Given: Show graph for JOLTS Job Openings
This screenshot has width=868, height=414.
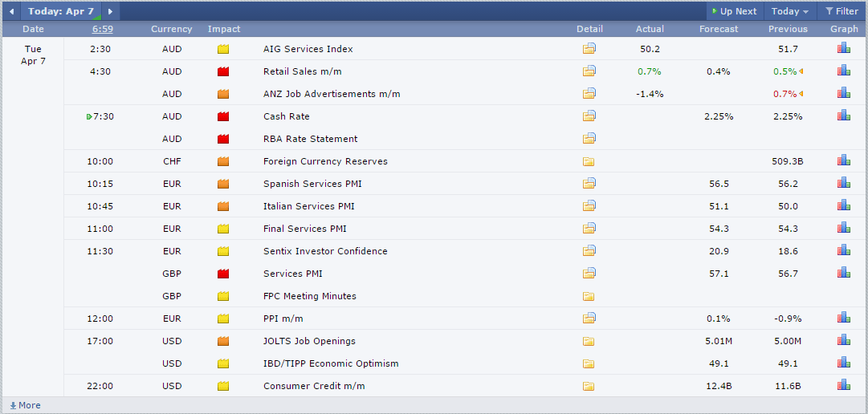Looking at the screenshot, I should (844, 340).
